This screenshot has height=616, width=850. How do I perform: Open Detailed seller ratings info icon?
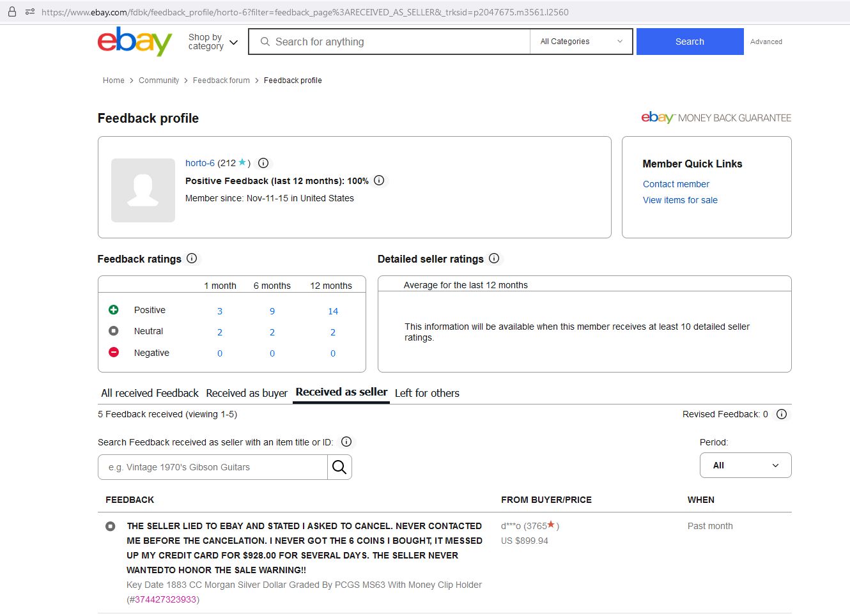click(x=494, y=258)
